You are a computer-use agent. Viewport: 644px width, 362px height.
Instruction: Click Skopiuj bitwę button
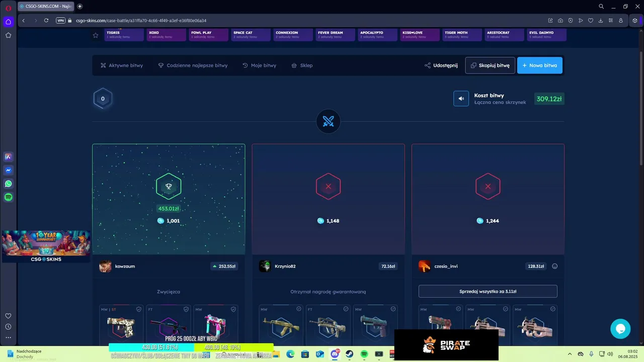pos(490,65)
